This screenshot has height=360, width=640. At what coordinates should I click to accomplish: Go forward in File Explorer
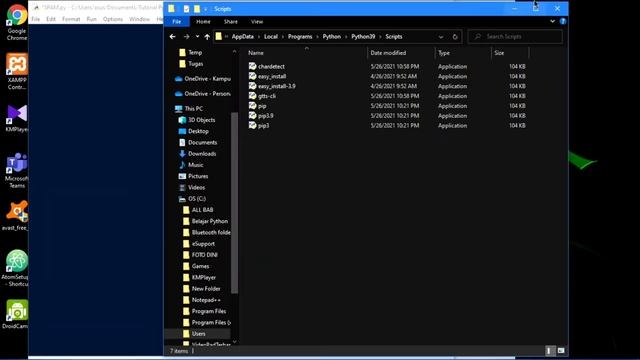pyautogui.click(x=186, y=37)
